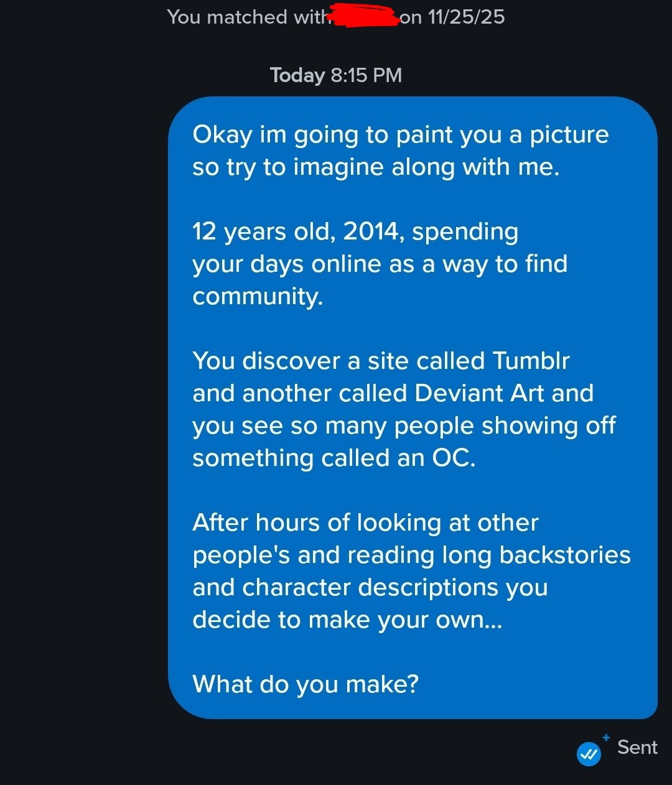
Task: Click the "12 years old, 2014" line
Action: pos(355,231)
